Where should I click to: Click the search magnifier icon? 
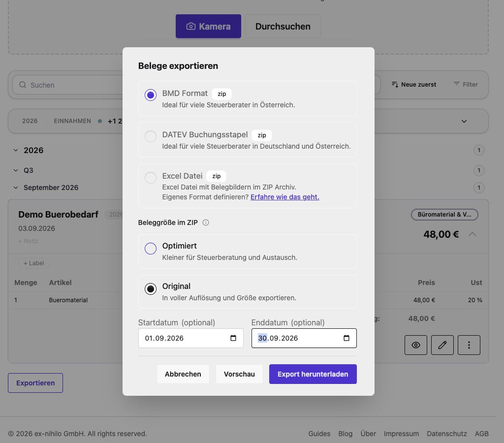click(23, 85)
